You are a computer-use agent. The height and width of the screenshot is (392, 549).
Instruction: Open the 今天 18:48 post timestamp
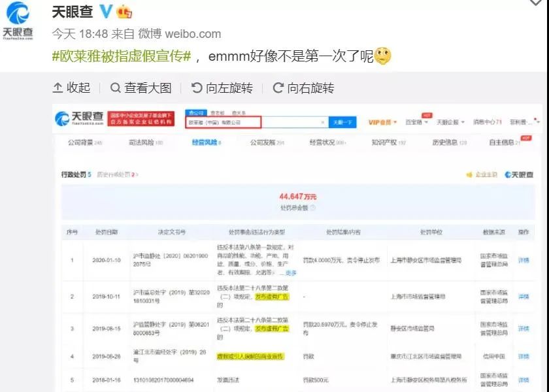tap(80, 33)
